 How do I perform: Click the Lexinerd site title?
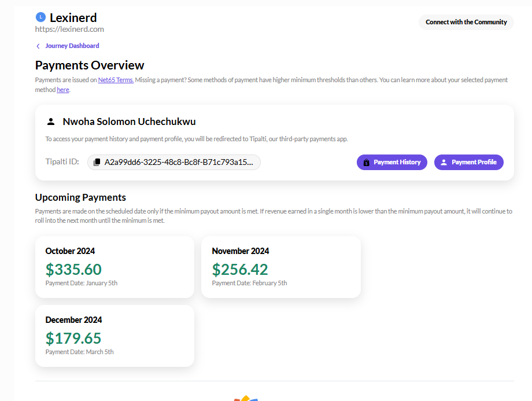[x=73, y=18]
